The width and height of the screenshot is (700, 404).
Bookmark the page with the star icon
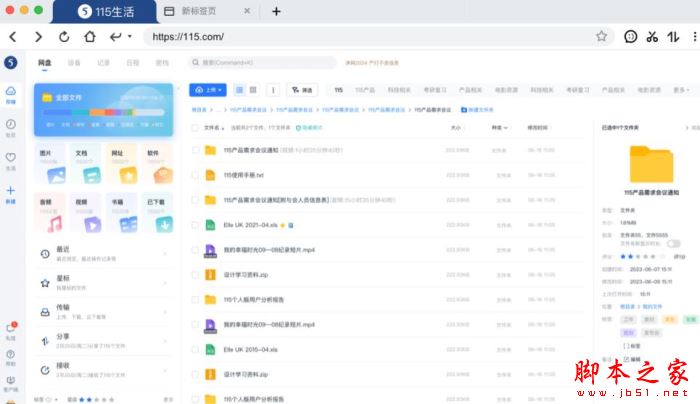click(601, 36)
